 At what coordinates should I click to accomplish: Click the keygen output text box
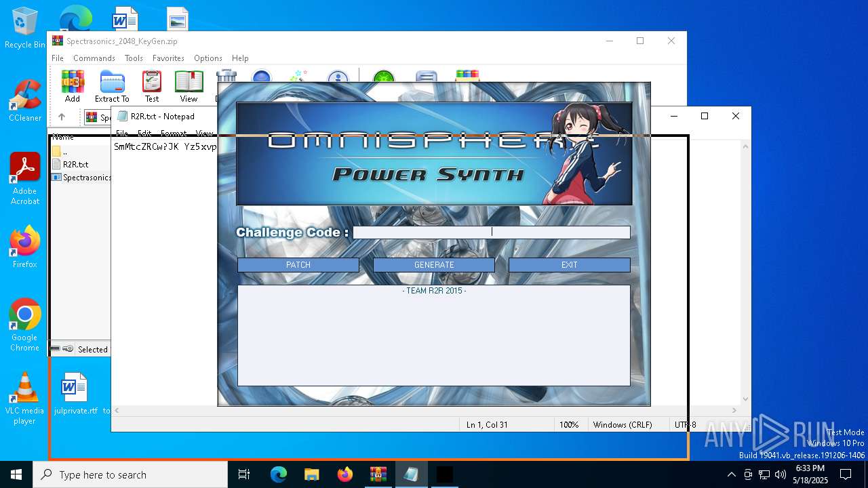pos(434,335)
